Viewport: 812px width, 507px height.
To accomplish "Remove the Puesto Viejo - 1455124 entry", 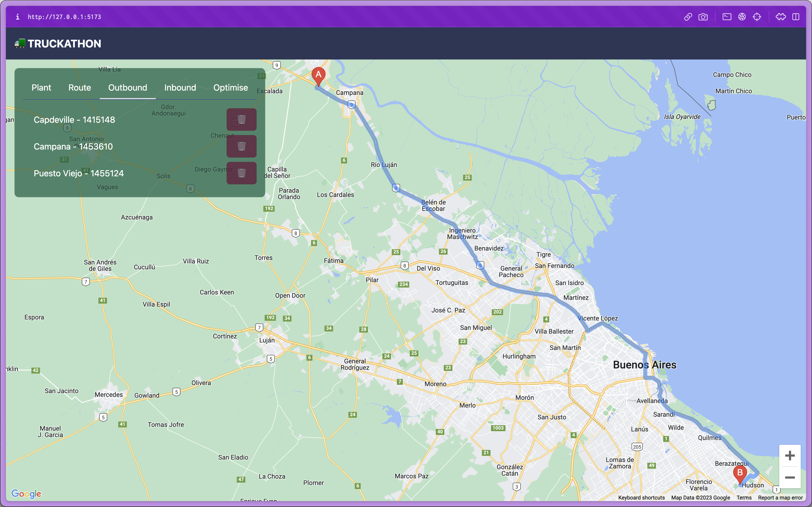I will pos(241,173).
